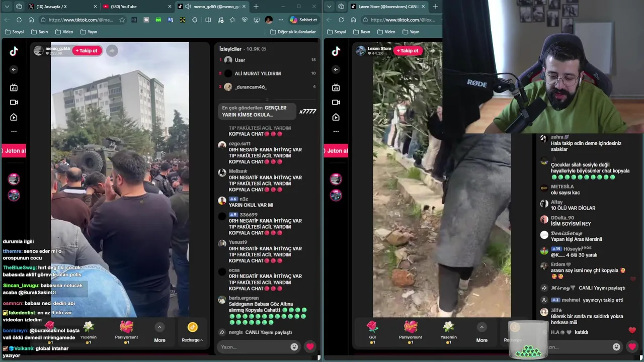
Task: Expand More gifts in left gift bar
Action: coord(159,333)
